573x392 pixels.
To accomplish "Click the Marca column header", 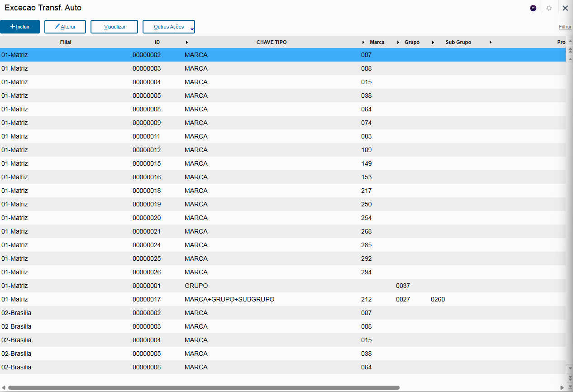I will coord(377,42).
